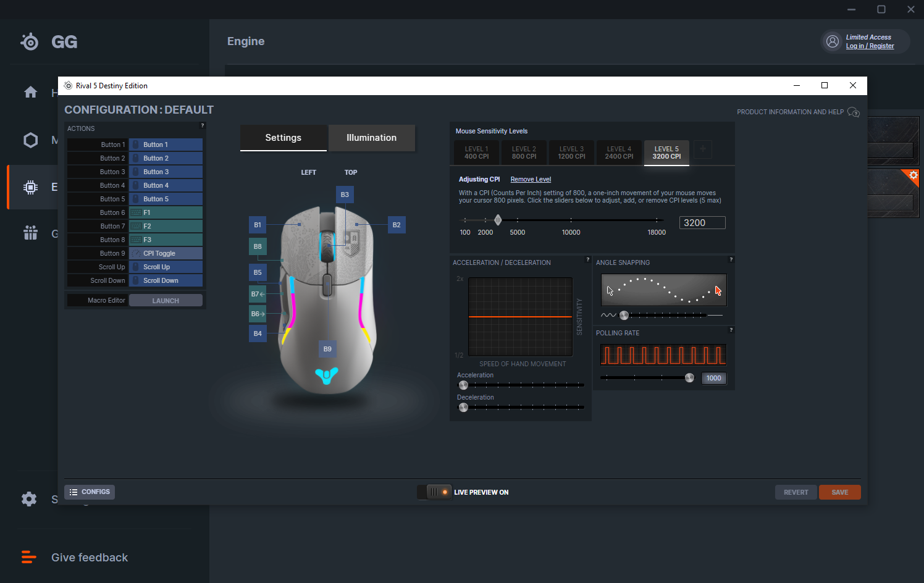Click the Log in / Register link

click(x=870, y=46)
